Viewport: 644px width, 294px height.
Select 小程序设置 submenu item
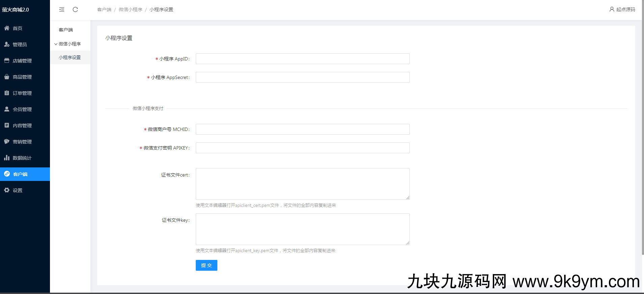(x=70, y=57)
